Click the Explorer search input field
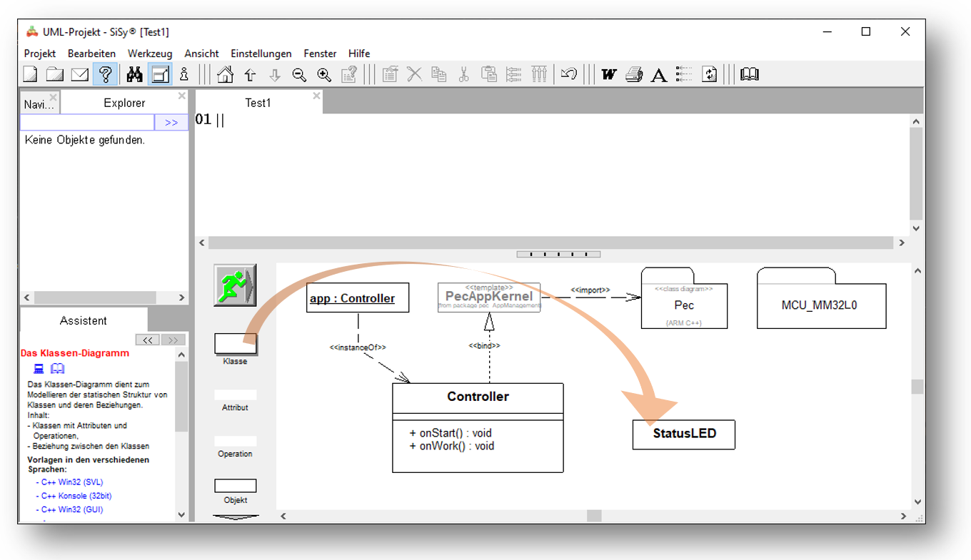 86,123
